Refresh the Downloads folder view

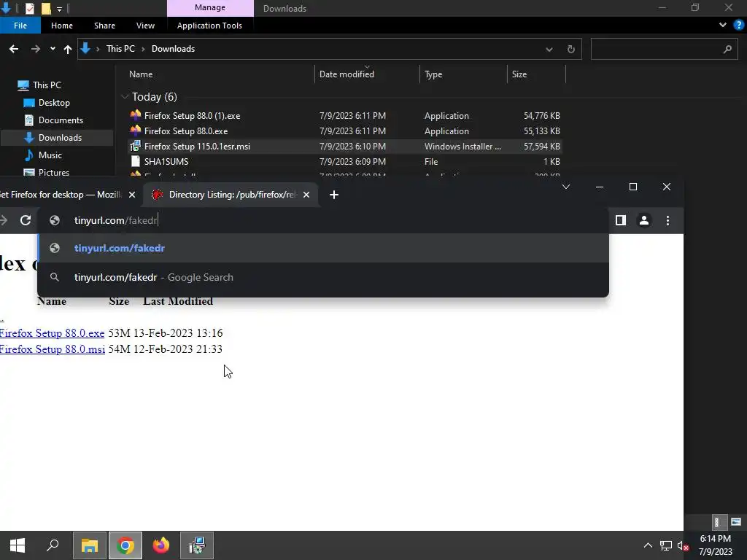pos(570,49)
